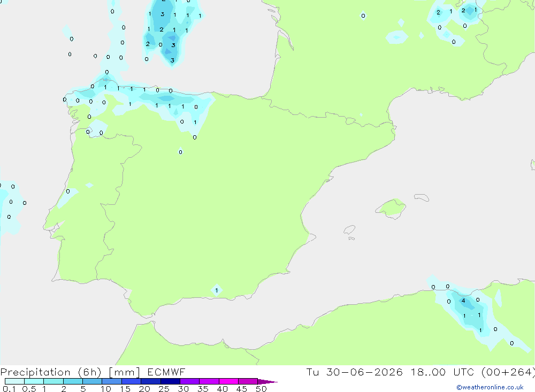The image size is (535, 392).
Task: Click the "4" precipitation value over Algeria
Action: (463, 301)
